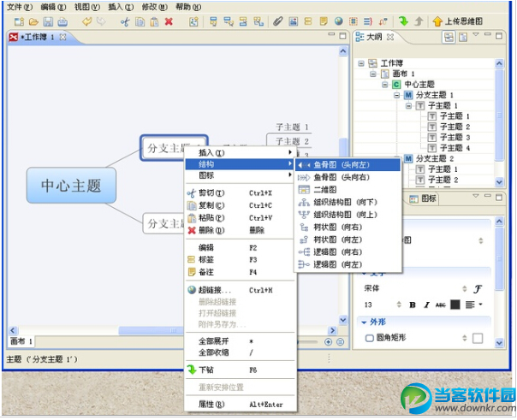Click the Relationship toolbar icon

[x=383, y=21]
